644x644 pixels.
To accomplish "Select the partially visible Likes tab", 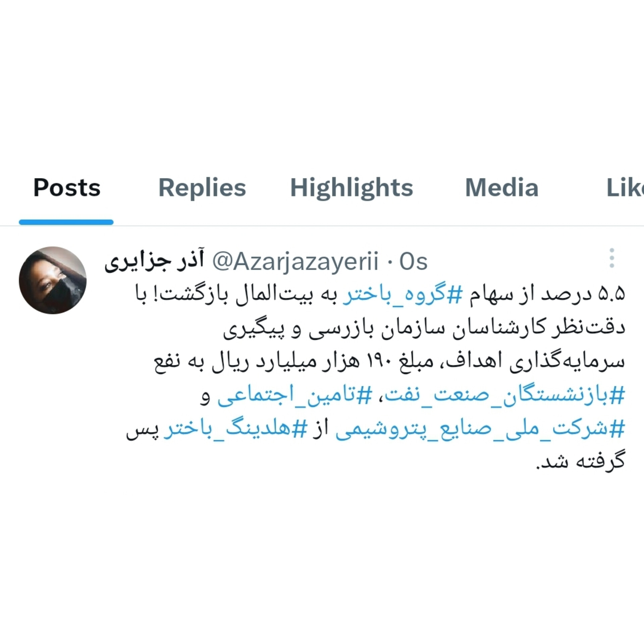I will coord(625,187).
